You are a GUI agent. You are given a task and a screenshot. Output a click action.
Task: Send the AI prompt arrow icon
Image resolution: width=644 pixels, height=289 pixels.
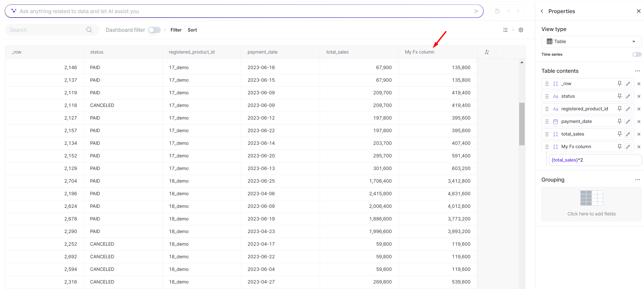476,11
